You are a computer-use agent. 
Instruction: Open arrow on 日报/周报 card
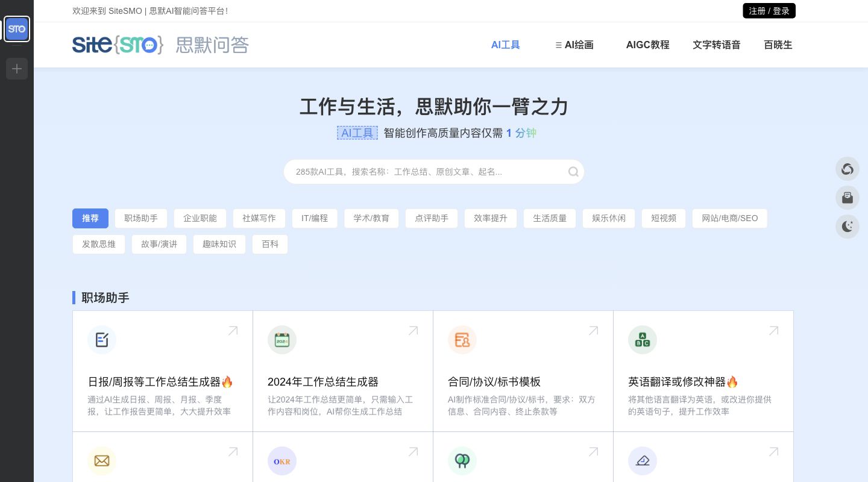[233, 331]
